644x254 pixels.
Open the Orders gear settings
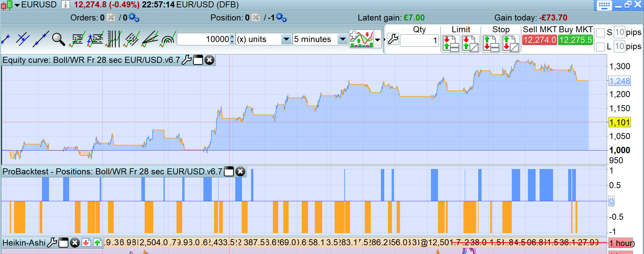pyautogui.click(x=134, y=17)
